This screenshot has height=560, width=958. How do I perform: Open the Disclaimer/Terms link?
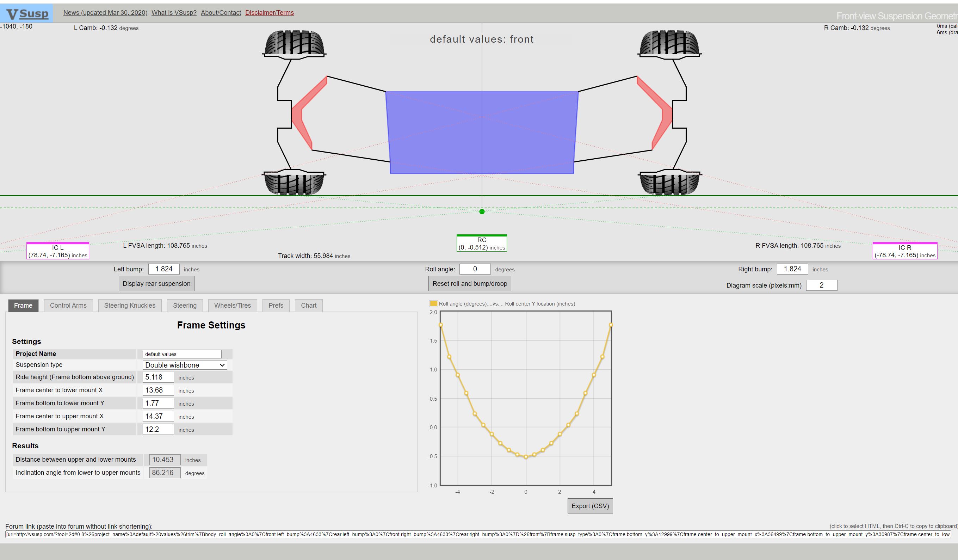click(x=269, y=13)
